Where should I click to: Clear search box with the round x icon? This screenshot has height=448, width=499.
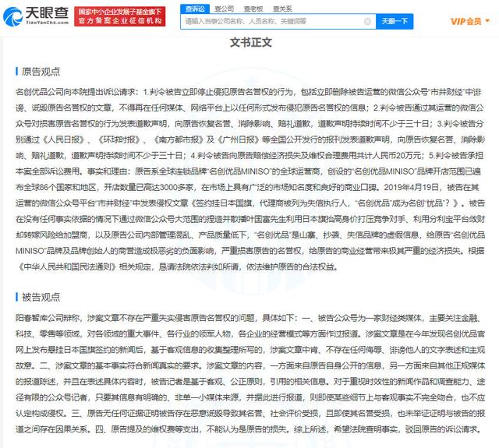pos(367,21)
